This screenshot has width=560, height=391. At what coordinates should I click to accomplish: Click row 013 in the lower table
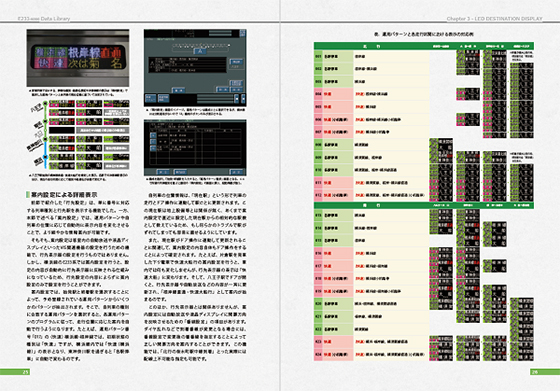pyautogui.click(x=371, y=215)
